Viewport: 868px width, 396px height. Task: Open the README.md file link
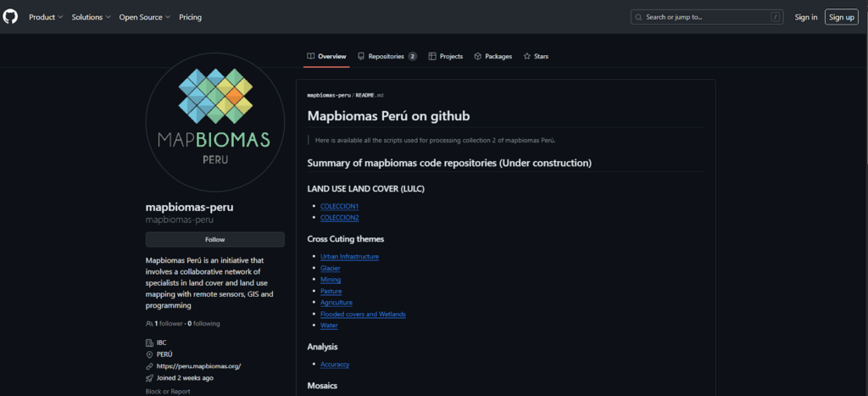pos(370,95)
